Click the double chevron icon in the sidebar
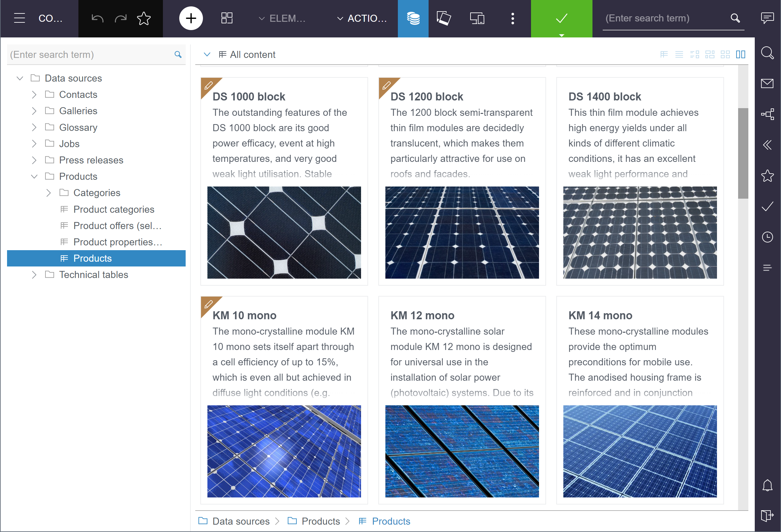The width and height of the screenshot is (781, 532). [x=767, y=145]
